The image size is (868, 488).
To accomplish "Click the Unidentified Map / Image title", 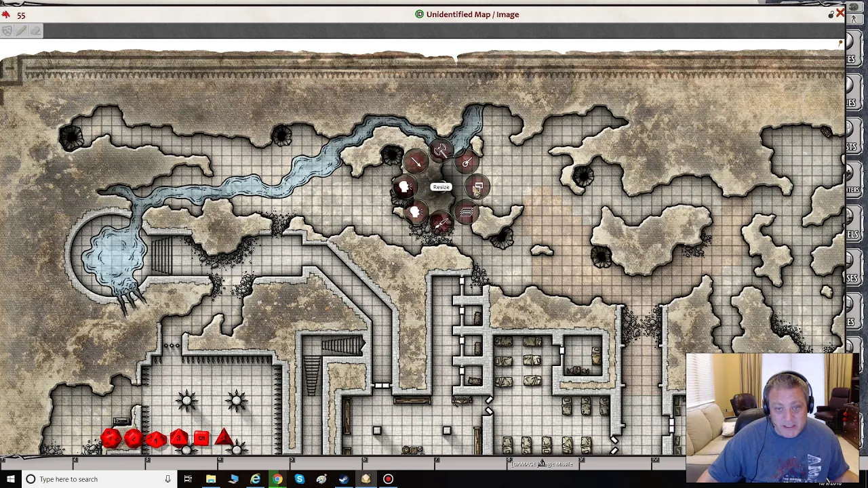I will pos(473,14).
